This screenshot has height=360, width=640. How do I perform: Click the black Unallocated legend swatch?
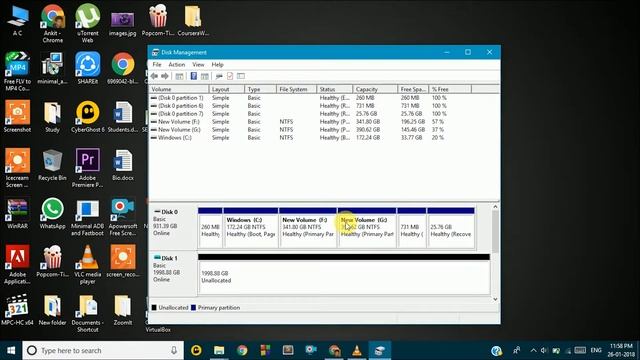click(x=154, y=307)
